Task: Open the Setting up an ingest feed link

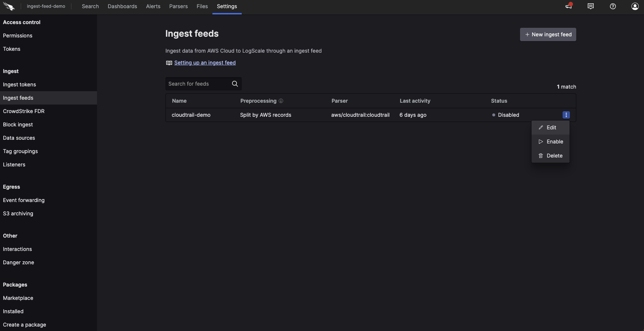Action: (205, 63)
